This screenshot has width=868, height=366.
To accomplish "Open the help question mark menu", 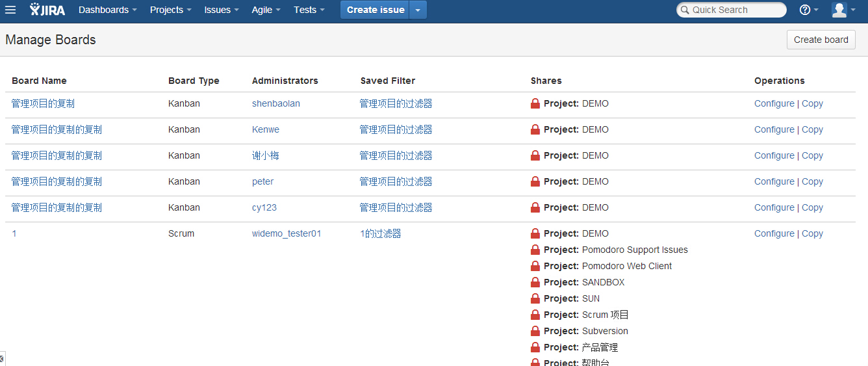I will [809, 10].
